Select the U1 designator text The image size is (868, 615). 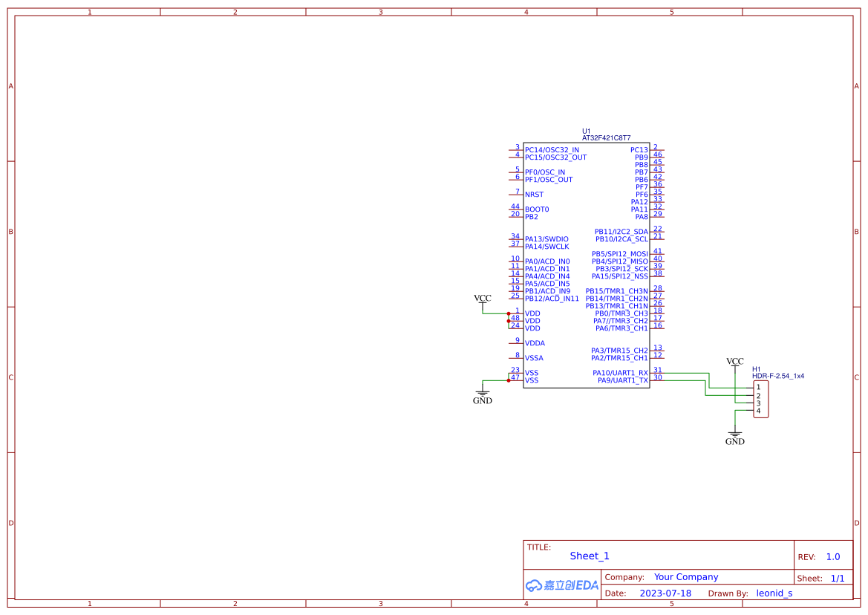[x=587, y=131]
